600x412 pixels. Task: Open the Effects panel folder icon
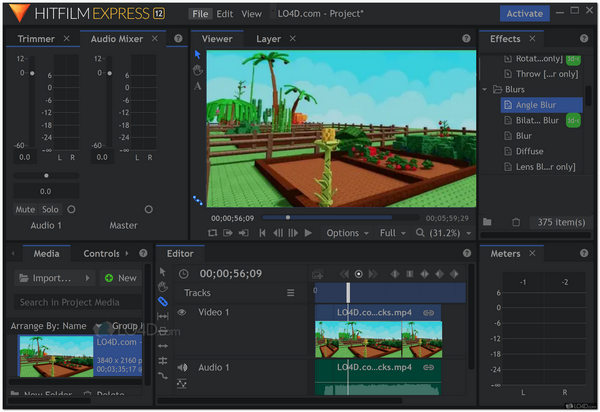pyautogui.click(x=487, y=222)
